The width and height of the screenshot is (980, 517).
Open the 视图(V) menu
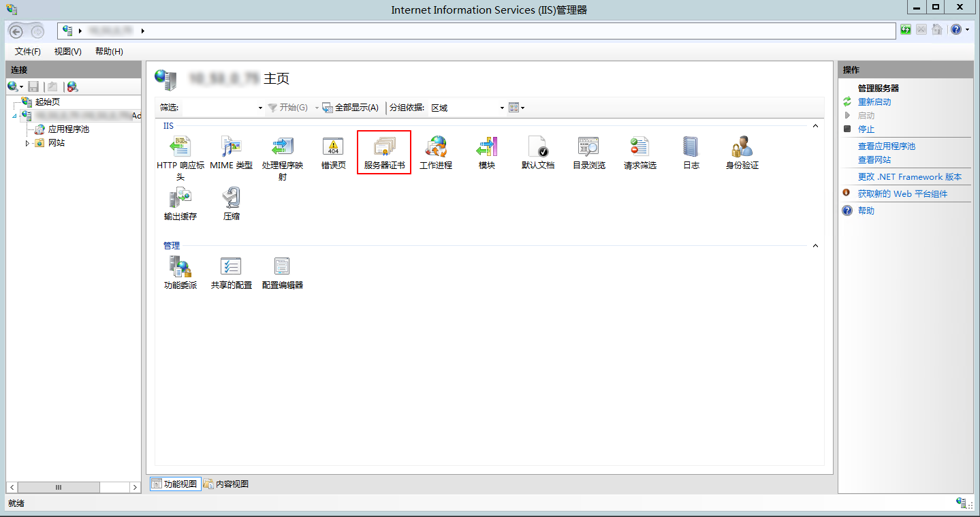click(67, 52)
